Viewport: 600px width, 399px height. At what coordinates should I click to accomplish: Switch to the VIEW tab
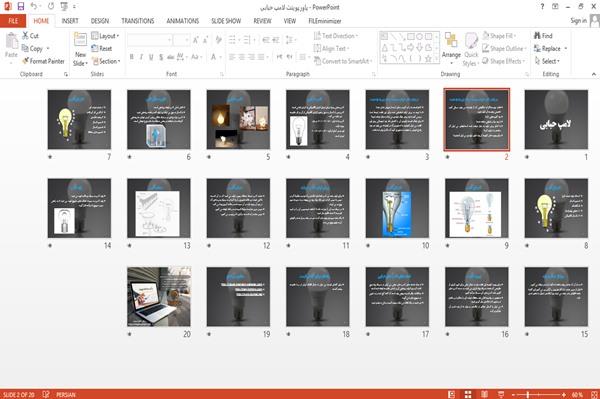pos(290,21)
